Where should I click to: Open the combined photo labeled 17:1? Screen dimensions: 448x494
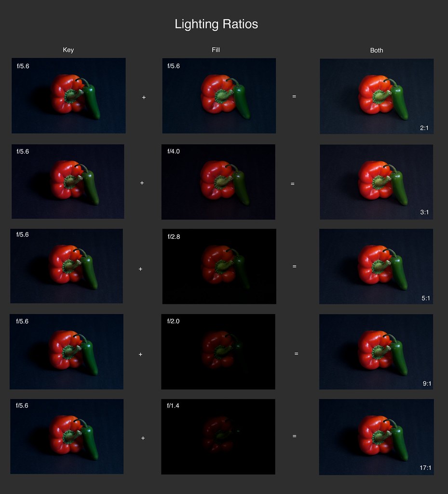(377, 437)
